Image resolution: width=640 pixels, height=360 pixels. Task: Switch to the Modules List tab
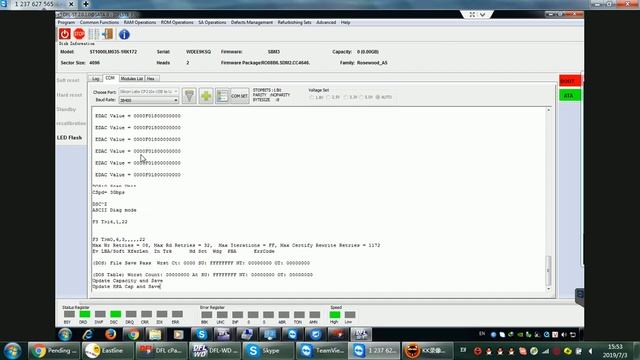point(131,78)
